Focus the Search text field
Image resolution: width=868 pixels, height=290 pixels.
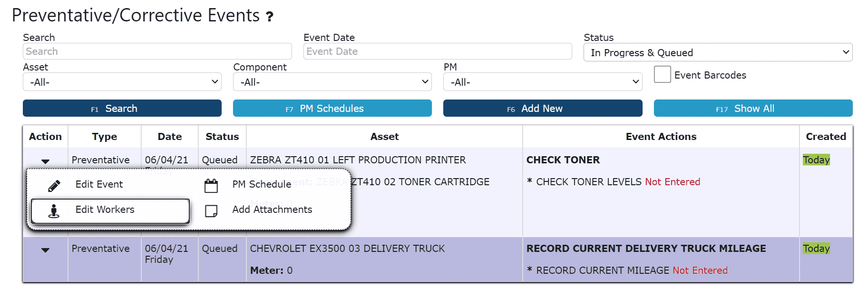pyautogui.click(x=157, y=51)
